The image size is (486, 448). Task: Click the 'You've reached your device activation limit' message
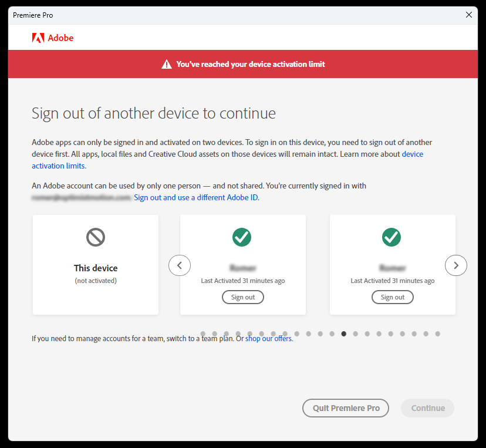pos(251,64)
